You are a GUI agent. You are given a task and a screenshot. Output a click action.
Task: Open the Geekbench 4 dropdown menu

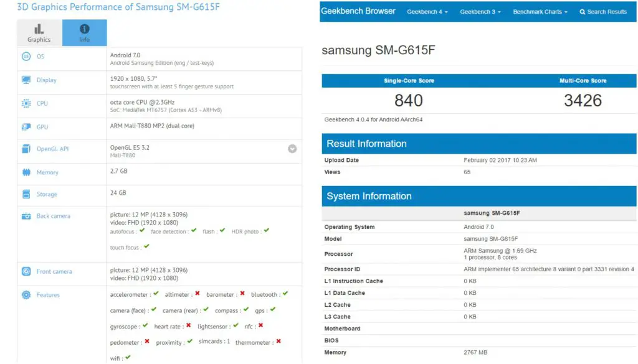click(x=427, y=12)
